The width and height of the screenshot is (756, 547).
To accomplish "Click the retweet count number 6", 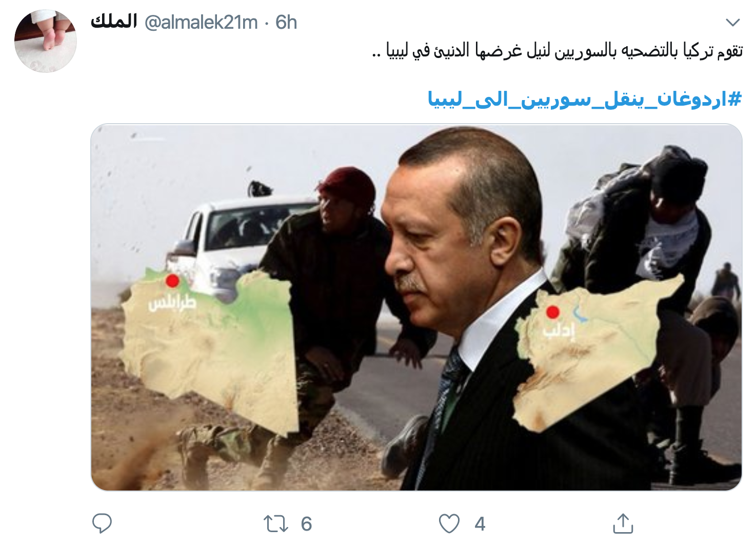I will pos(306,524).
